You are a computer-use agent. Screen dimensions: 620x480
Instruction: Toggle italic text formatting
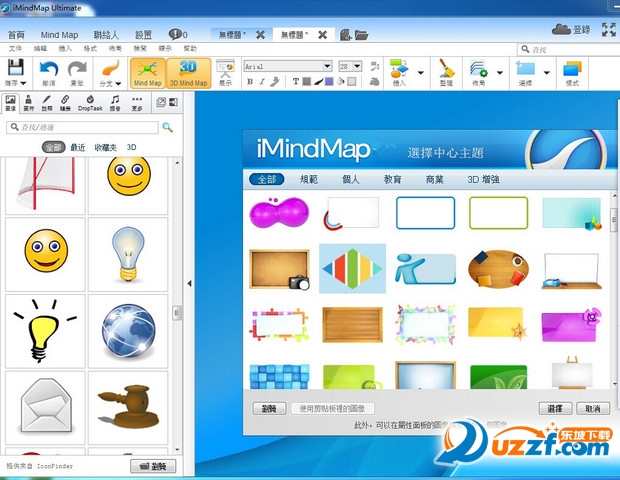(x=262, y=81)
